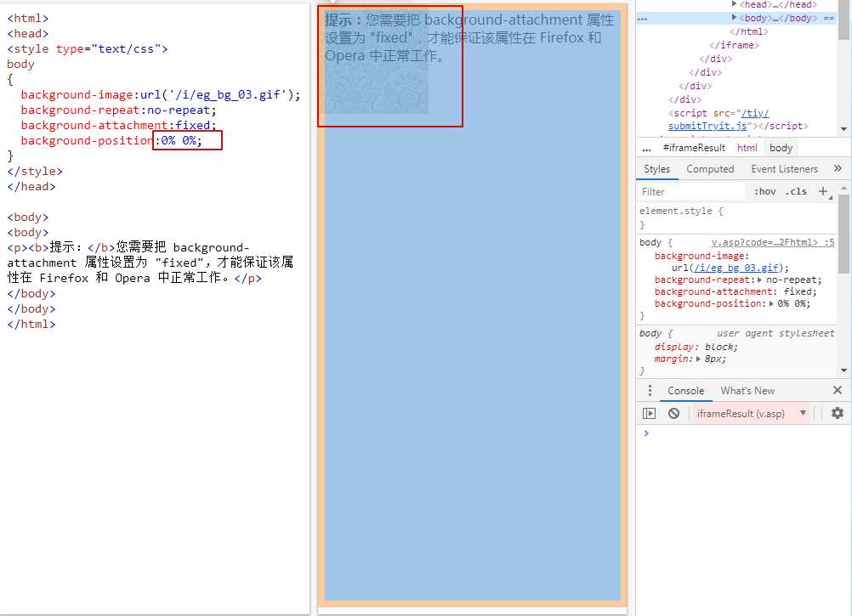Close the console drawer
This screenshot has height=616, width=852.
(838, 390)
